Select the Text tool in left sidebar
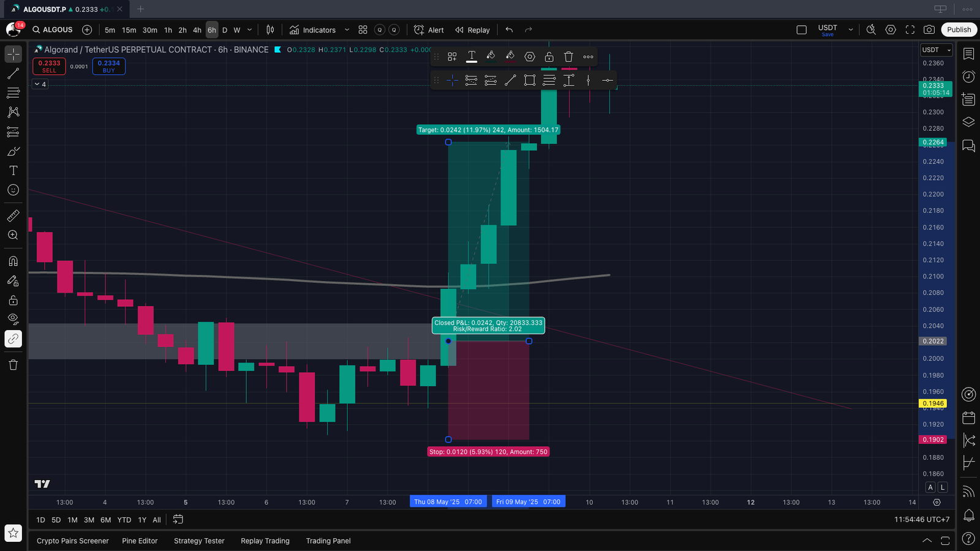Screen dimensions: 980x551 click(x=13, y=171)
